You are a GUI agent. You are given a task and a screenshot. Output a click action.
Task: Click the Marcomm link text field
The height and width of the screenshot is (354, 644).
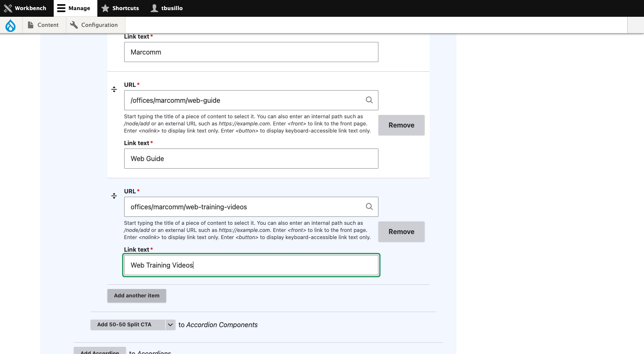[251, 52]
